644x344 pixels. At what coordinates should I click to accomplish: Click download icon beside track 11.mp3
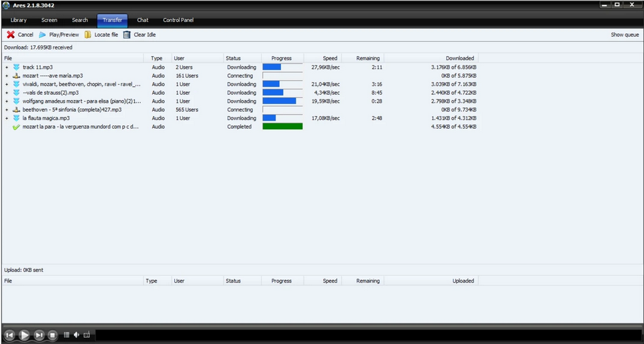[x=17, y=67]
